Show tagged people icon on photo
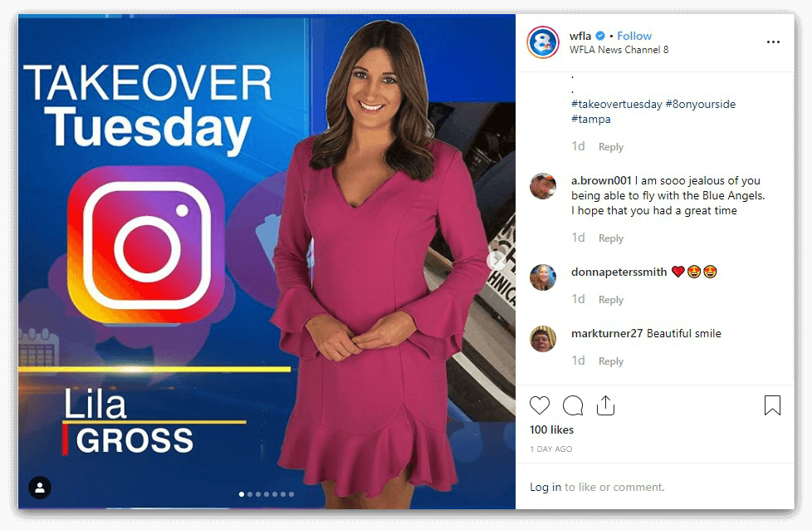This screenshot has height=530, width=812. click(x=40, y=488)
